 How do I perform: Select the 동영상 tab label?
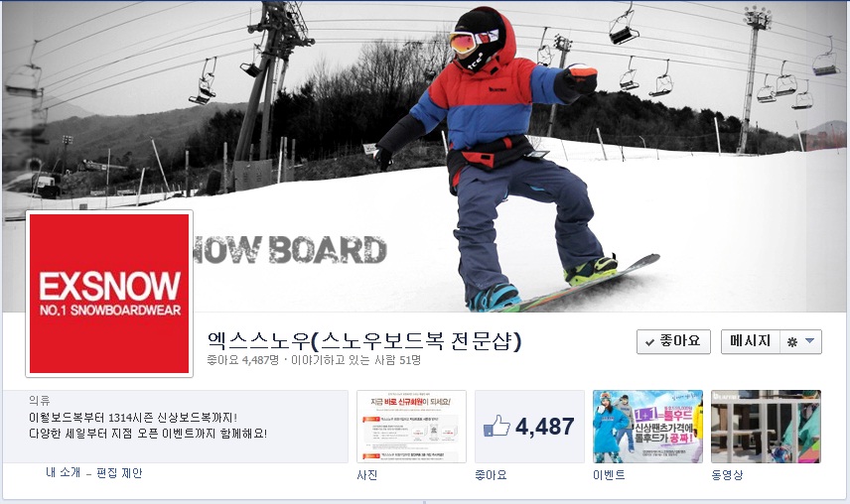pos(727,475)
